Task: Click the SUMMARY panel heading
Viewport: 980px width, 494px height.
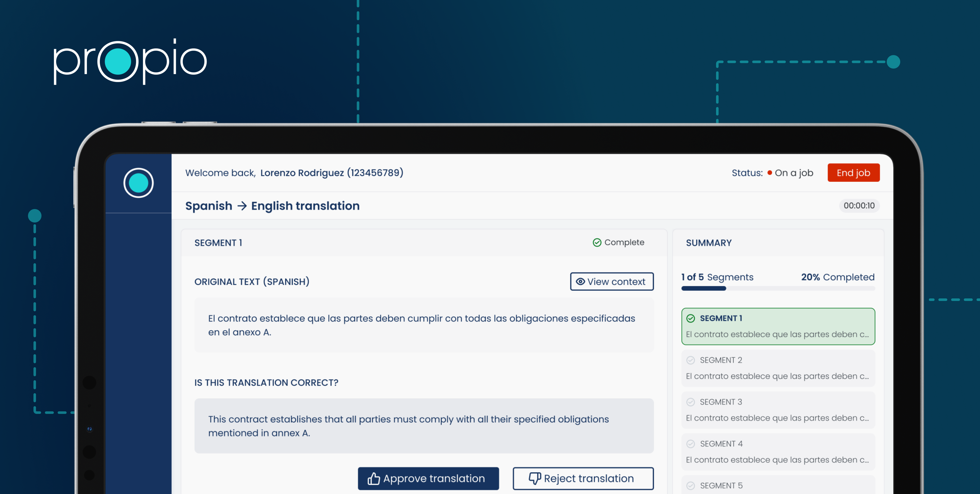Action: (x=709, y=243)
